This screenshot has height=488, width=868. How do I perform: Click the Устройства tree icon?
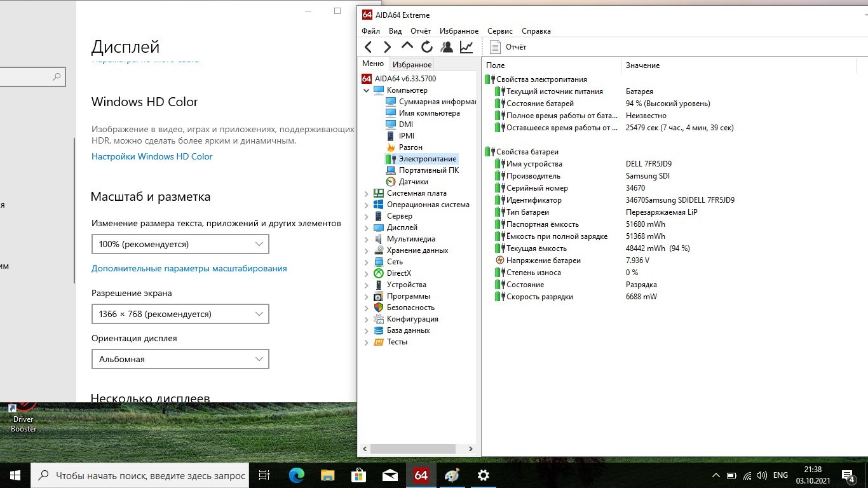[379, 285]
